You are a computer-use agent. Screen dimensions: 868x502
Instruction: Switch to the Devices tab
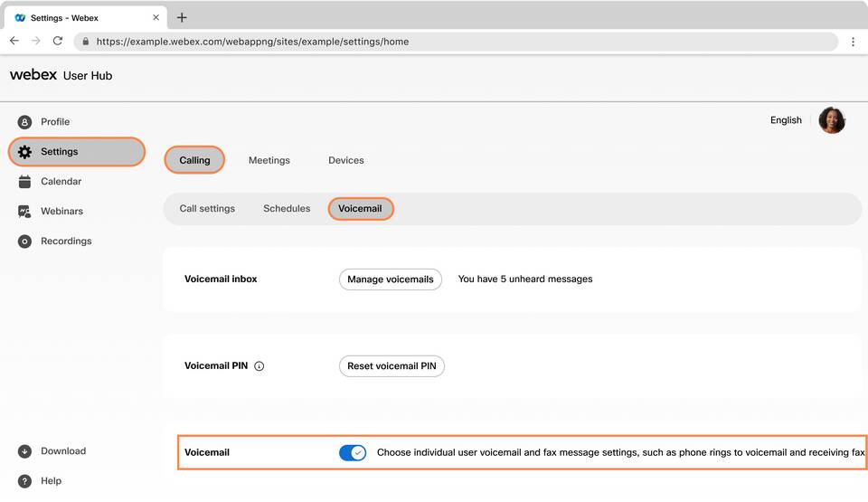346,160
